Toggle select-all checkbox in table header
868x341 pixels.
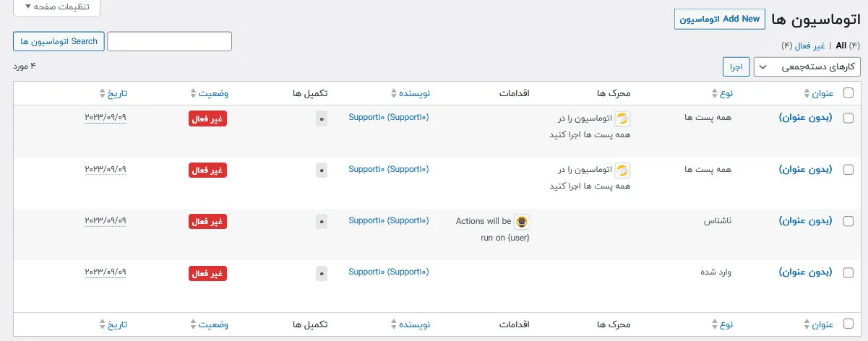pos(848,93)
